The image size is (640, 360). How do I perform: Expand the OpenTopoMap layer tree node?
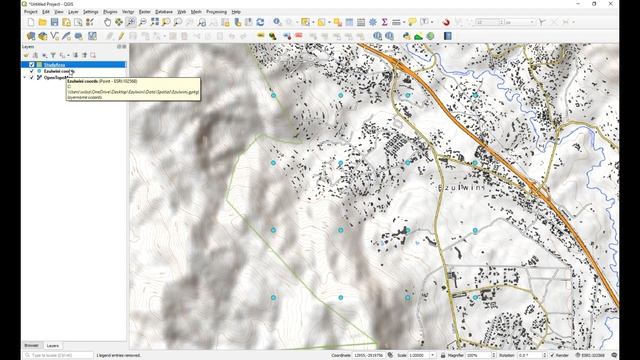click(25, 78)
